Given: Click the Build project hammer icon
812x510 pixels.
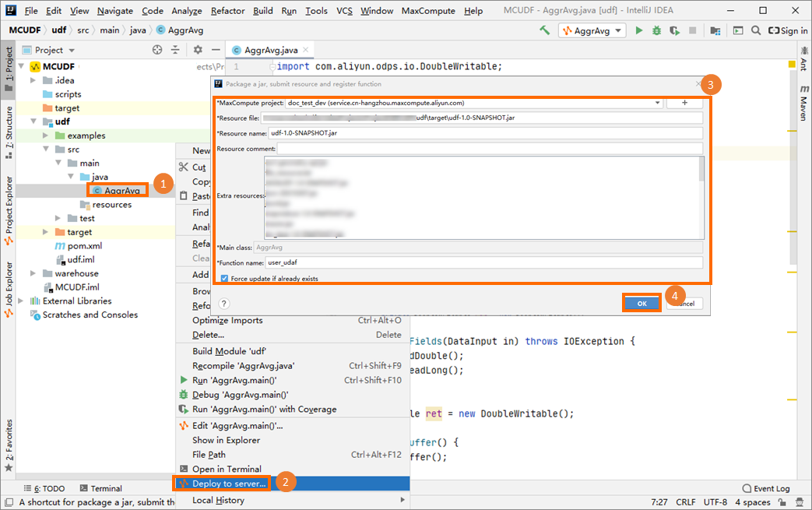Looking at the screenshot, I should 544,30.
